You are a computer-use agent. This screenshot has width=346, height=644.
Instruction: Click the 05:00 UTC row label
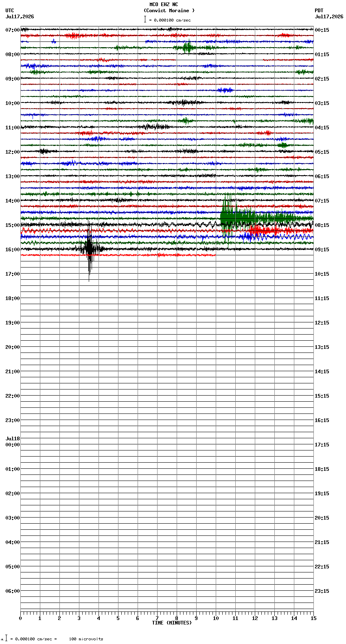tap(13, 567)
